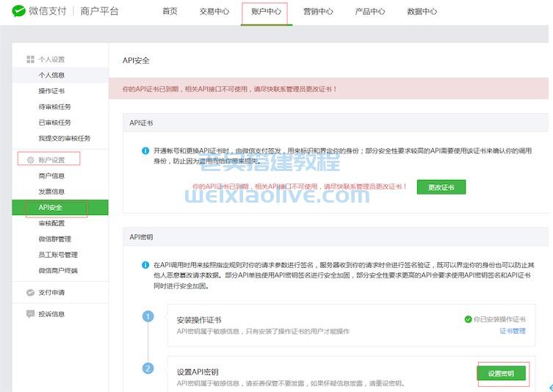Click the 安装操作证书 step title
553x392 pixels.
pyautogui.click(x=199, y=320)
